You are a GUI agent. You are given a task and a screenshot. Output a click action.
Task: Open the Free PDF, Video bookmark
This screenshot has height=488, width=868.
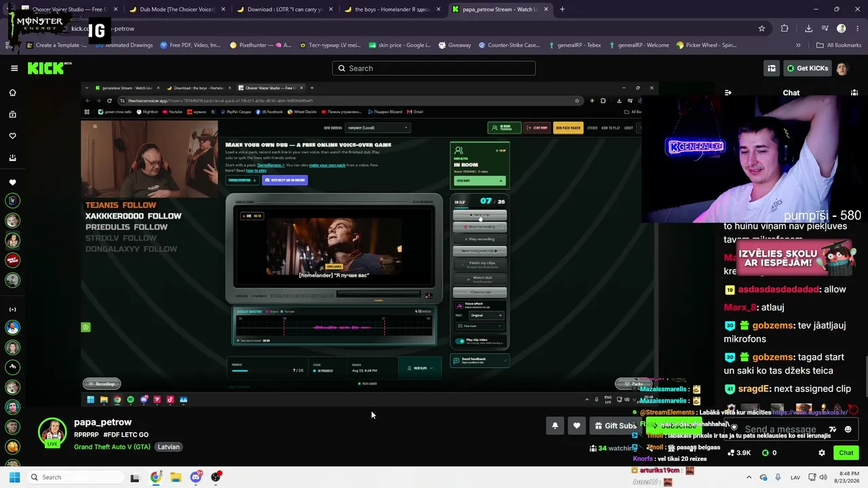pyautogui.click(x=191, y=45)
